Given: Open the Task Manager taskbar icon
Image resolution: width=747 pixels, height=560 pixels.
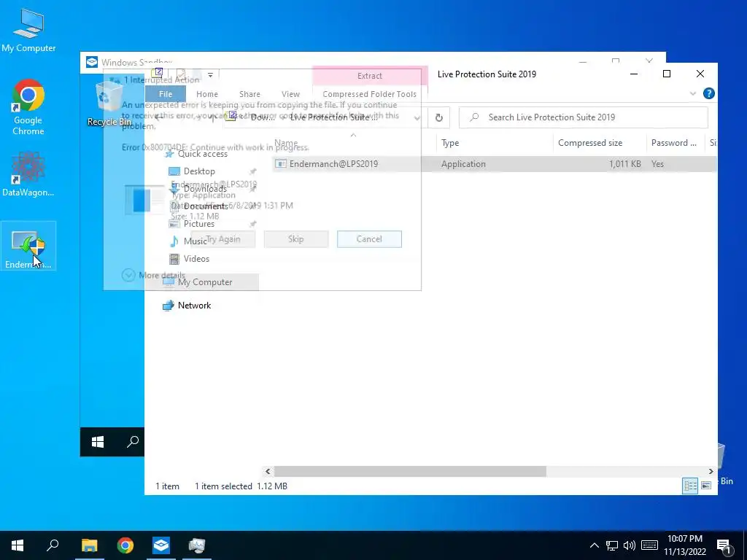Looking at the screenshot, I should click(x=197, y=545).
